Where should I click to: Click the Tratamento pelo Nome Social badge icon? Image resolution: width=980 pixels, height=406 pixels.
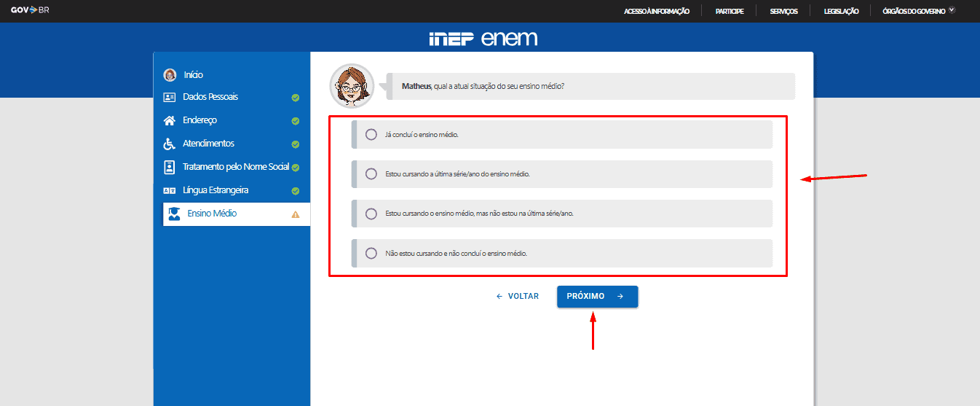[x=170, y=167]
